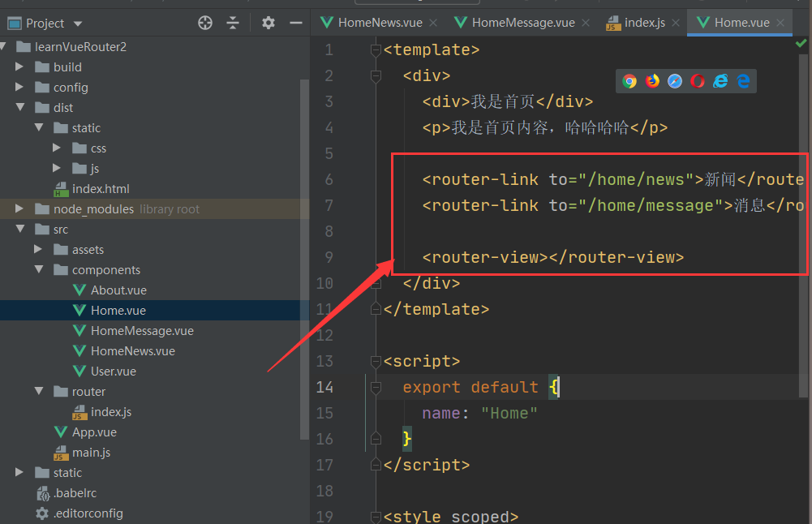Open router index.js in the project tree

(111, 412)
